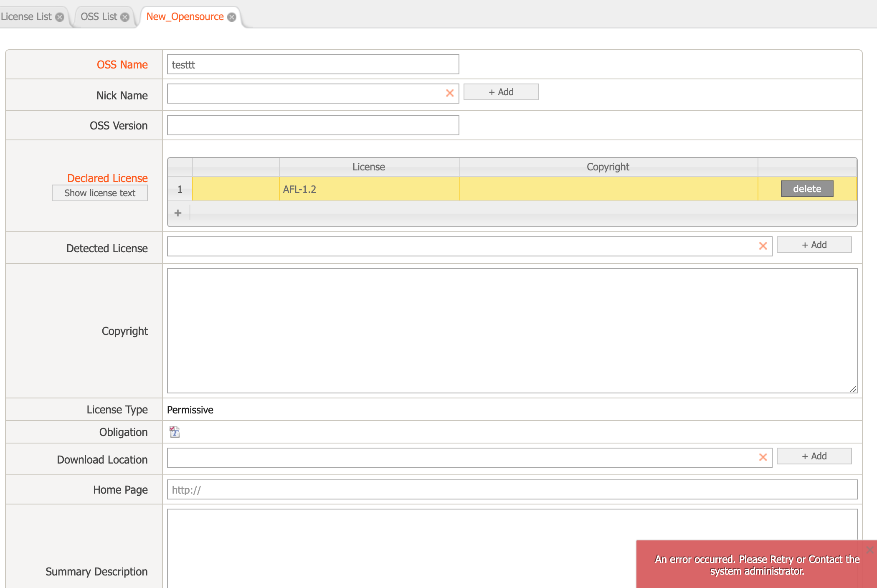
Task: Clear the Download Location field with X icon
Action: tap(763, 457)
